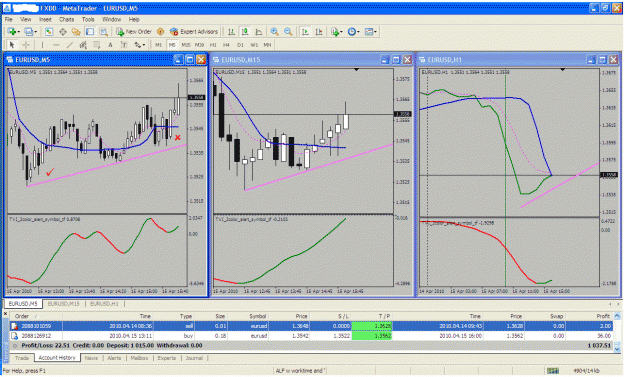Select the Horizontal Line drawing tool
Viewport: 625px width, 377px height.
coord(56,45)
